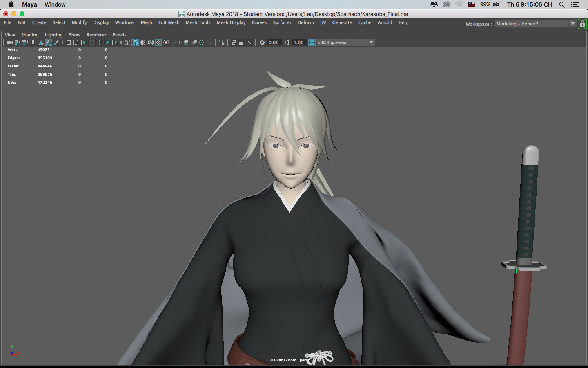
Task: Click the Lock Camera icon
Action: 17,43
